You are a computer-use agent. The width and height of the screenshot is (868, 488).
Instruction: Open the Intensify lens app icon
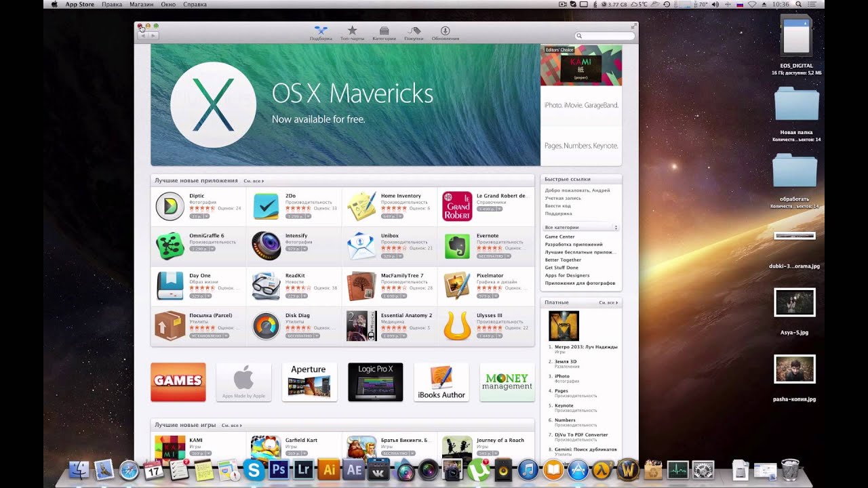tap(266, 246)
